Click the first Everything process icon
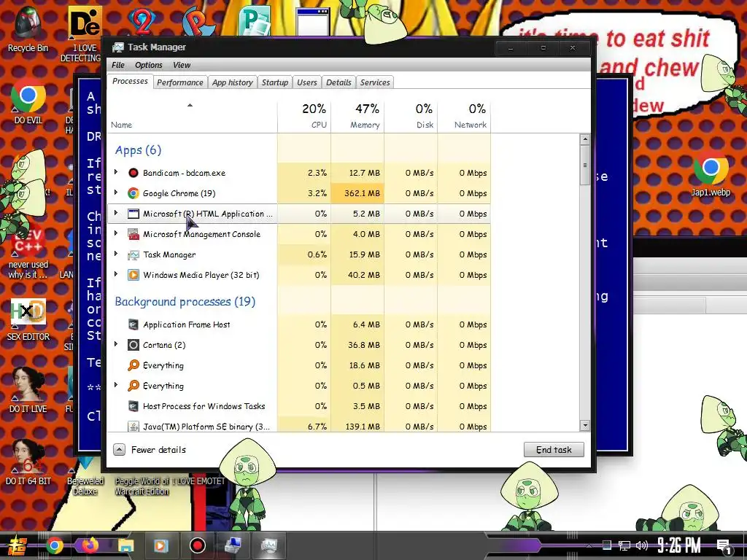This screenshot has width=747, height=560. point(133,365)
